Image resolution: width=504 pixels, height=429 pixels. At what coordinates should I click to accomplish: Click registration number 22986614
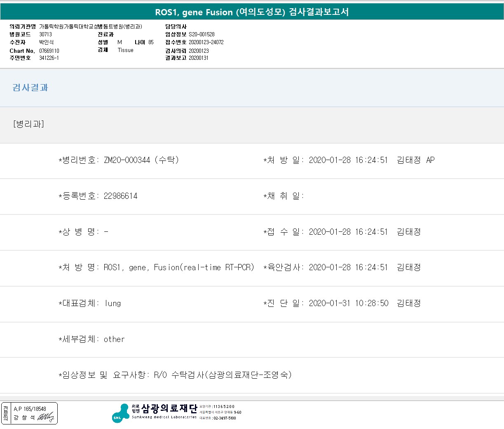pyautogui.click(x=120, y=196)
